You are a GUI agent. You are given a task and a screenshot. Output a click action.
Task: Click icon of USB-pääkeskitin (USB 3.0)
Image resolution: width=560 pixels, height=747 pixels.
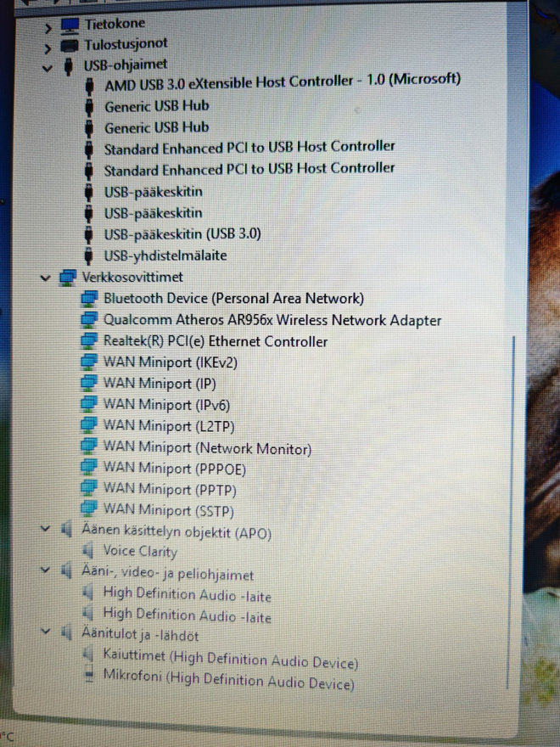click(x=88, y=234)
